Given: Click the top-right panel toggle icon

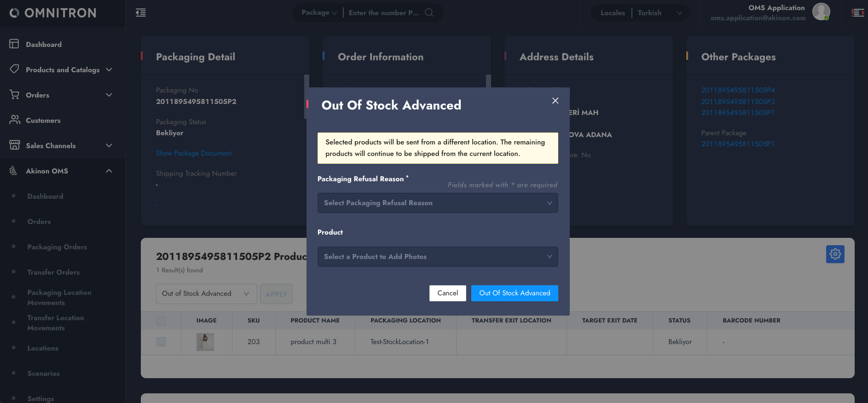Looking at the screenshot, I should 858,13.
